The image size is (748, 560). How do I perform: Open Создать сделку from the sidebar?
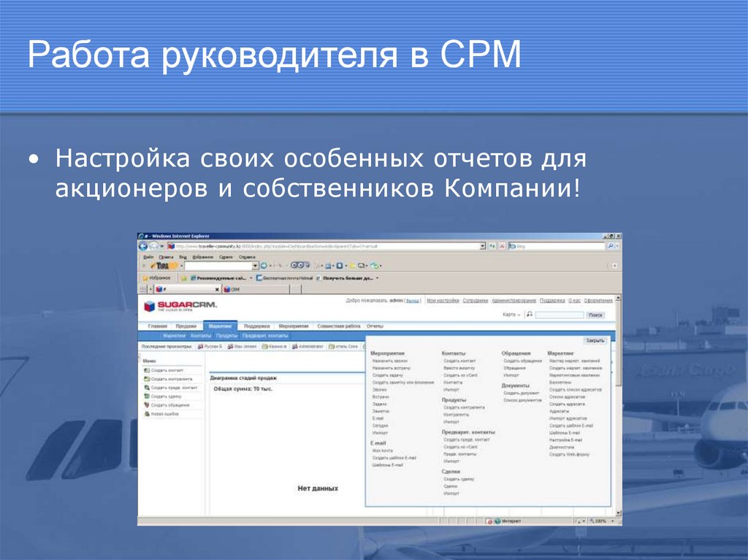point(166,396)
